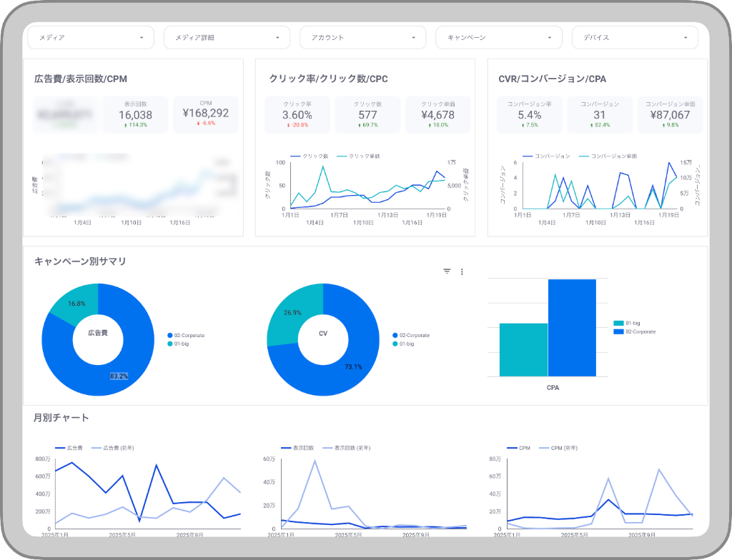Click the filter icon above the CV chart
Screen dimensions: 732x560
(447, 271)
